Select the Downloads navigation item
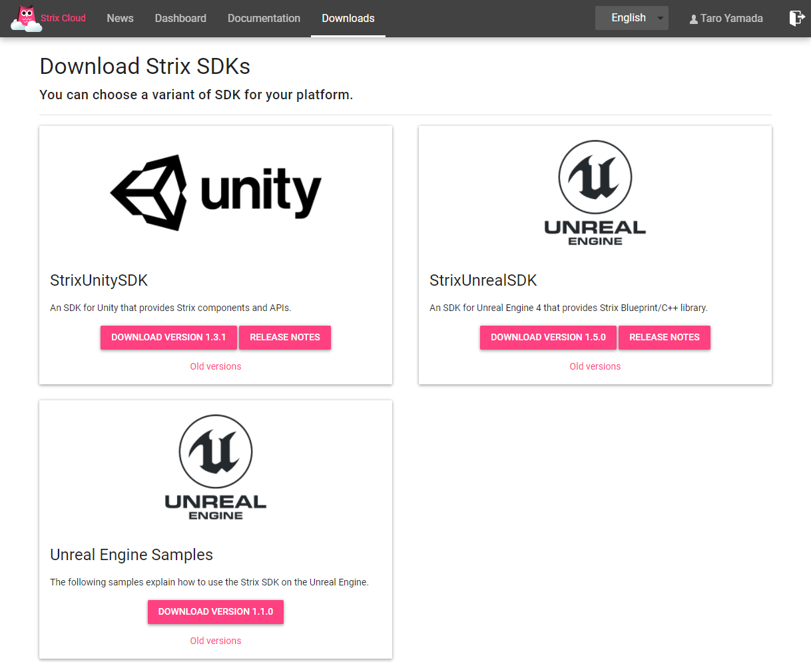The height and width of the screenshot is (672, 811). [x=348, y=18]
